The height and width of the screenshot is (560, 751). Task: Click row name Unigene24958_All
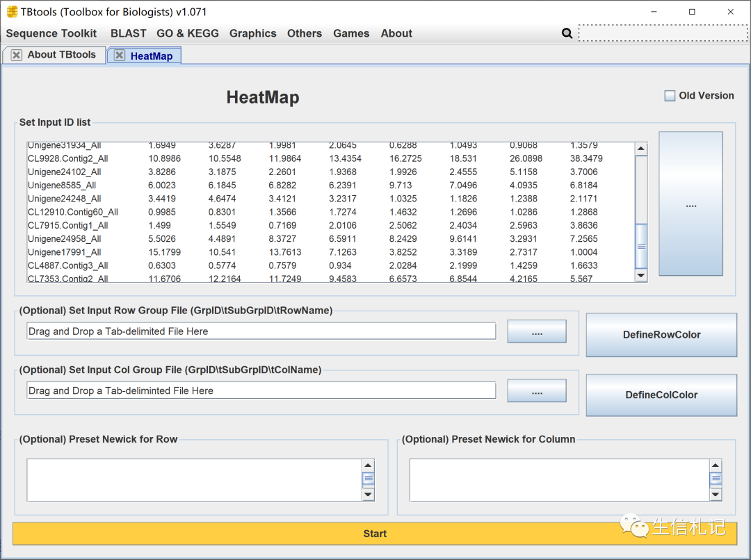point(64,239)
